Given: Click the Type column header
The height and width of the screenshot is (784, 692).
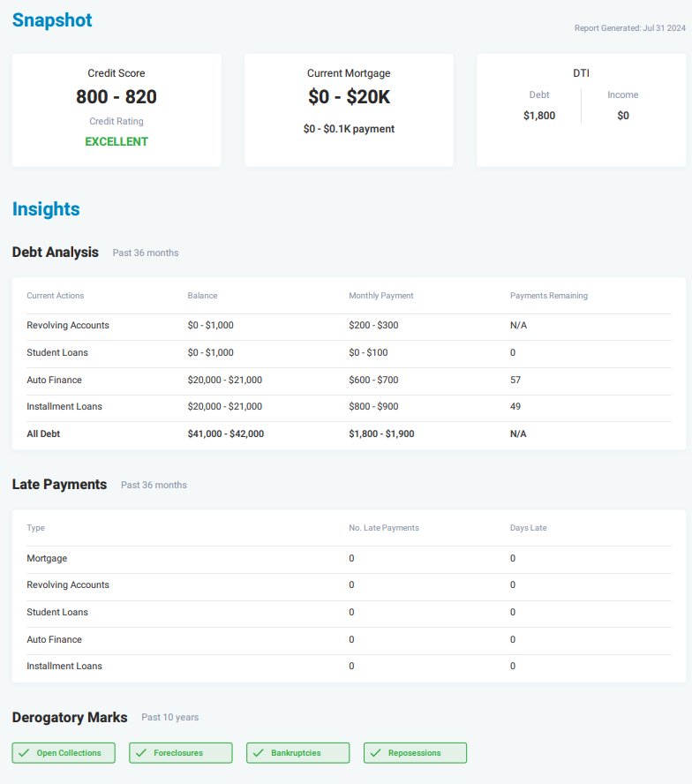Looking at the screenshot, I should (x=35, y=528).
